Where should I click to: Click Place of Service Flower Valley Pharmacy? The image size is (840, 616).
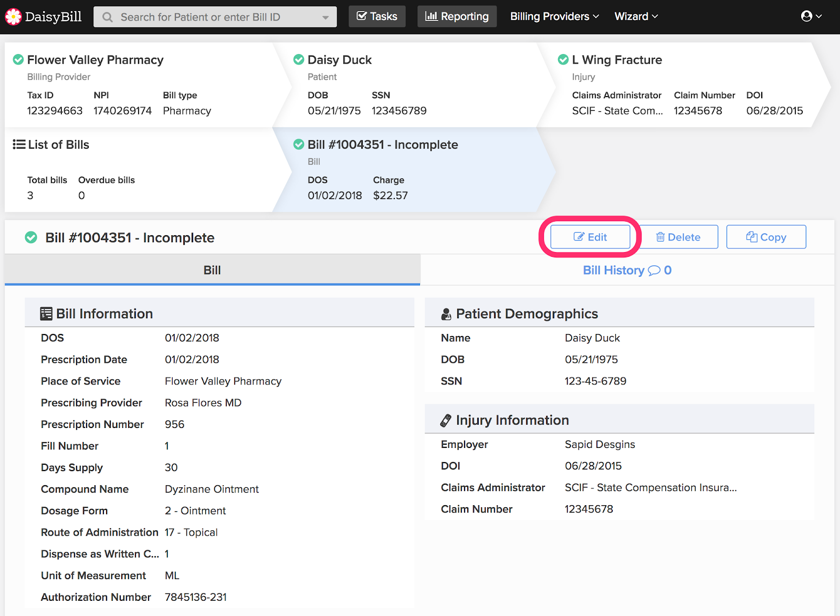pos(223,381)
